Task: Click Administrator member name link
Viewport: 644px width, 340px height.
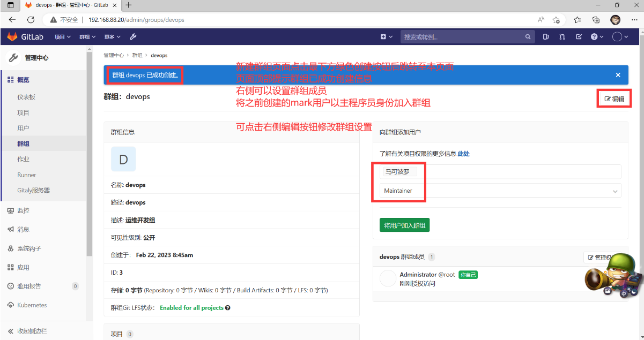Action: coord(418,274)
